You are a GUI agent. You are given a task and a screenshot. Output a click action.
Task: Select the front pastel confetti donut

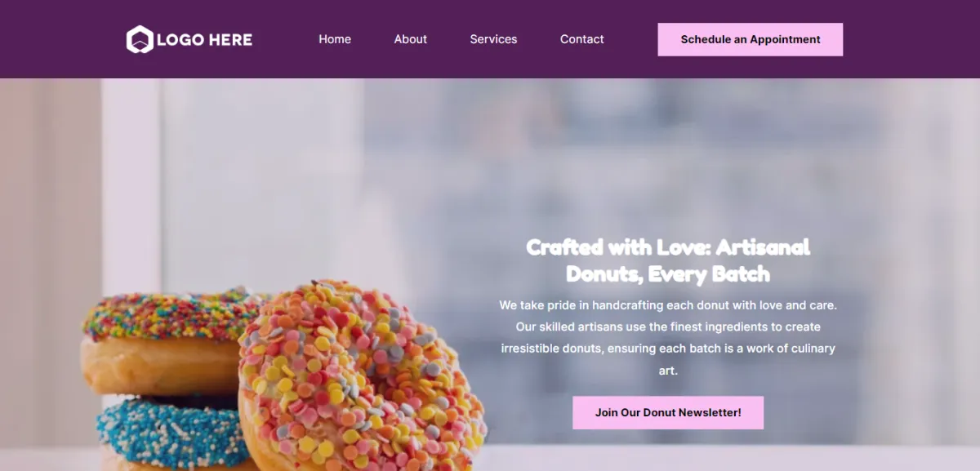coord(362,376)
